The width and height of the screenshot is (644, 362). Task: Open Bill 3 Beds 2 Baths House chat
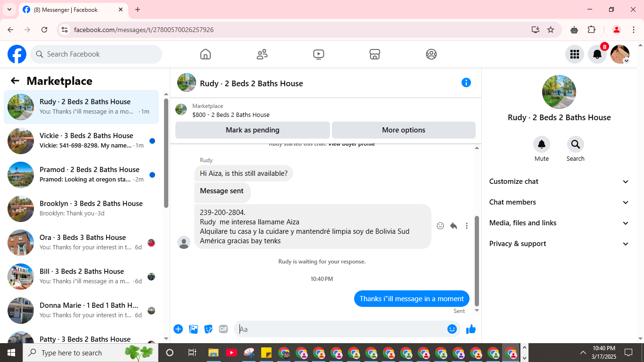pos(81,277)
